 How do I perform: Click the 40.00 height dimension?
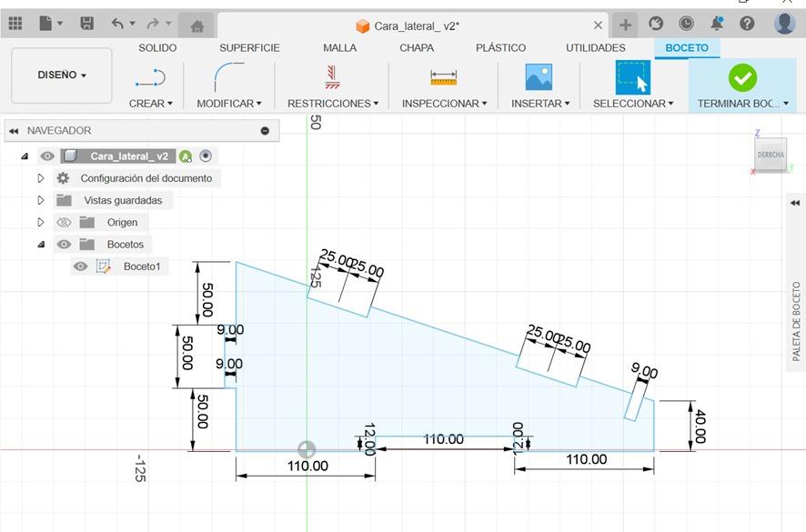pyautogui.click(x=700, y=427)
